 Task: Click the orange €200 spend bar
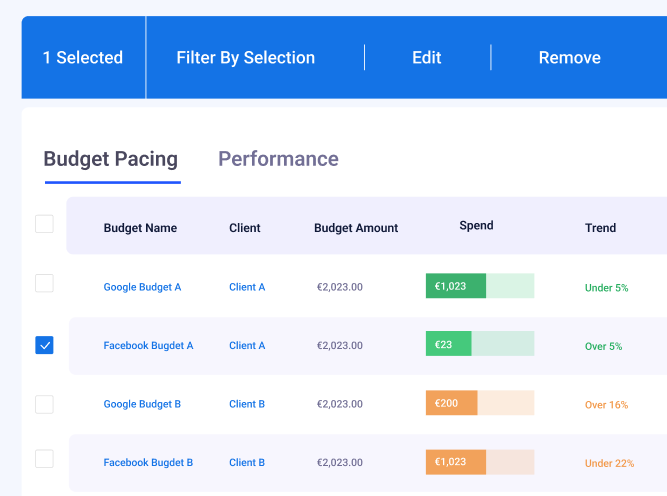(479, 403)
